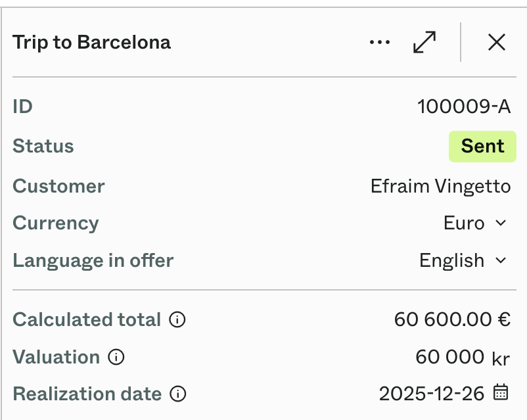Select the ID value 100009-A
Viewport: 527px width, 420px height.
click(465, 106)
